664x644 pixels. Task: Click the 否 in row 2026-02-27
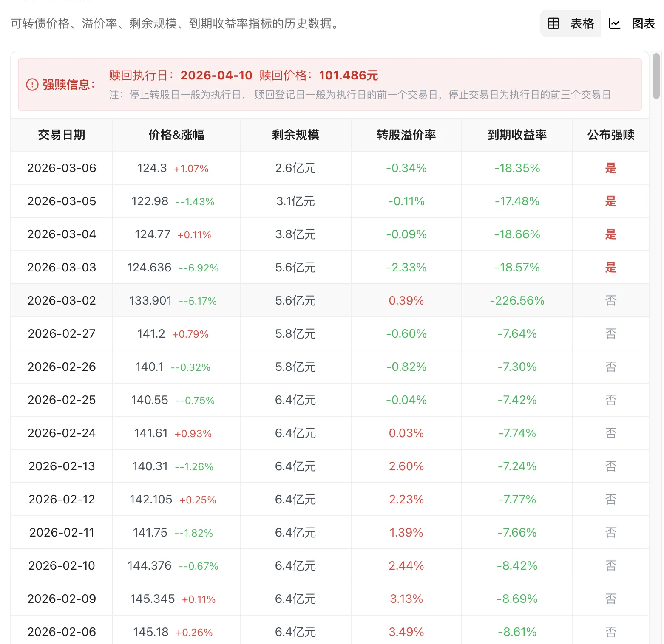610,333
